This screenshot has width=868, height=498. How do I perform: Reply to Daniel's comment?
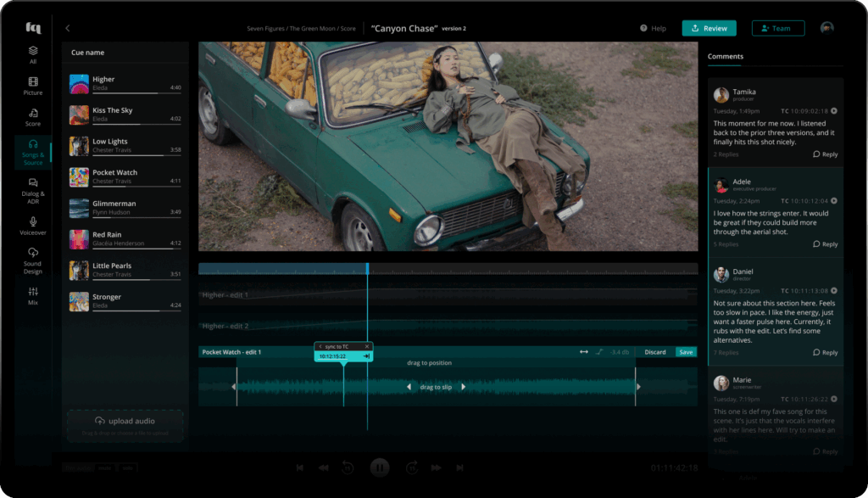[826, 352]
